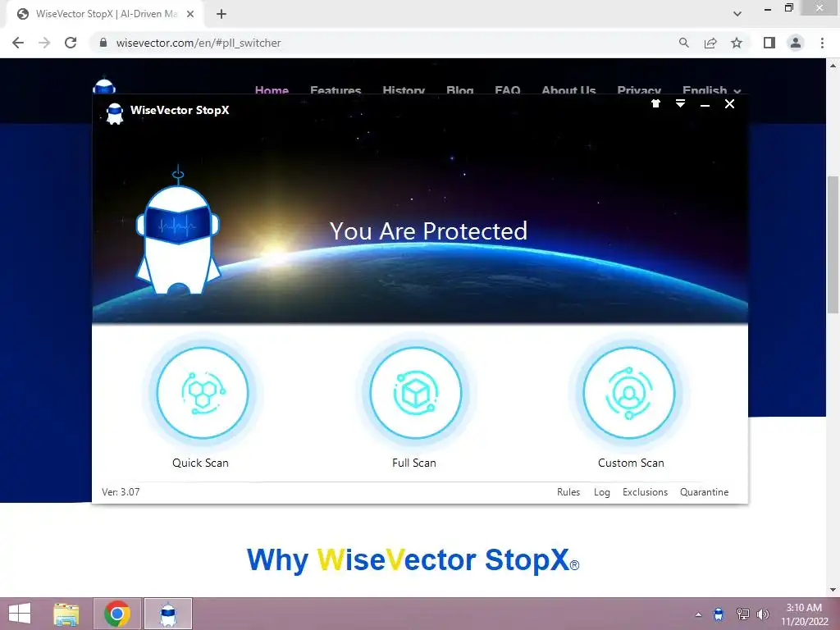Open the Chrome profile icon
The width and height of the screenshot is (840, 630).
[796, 43]
